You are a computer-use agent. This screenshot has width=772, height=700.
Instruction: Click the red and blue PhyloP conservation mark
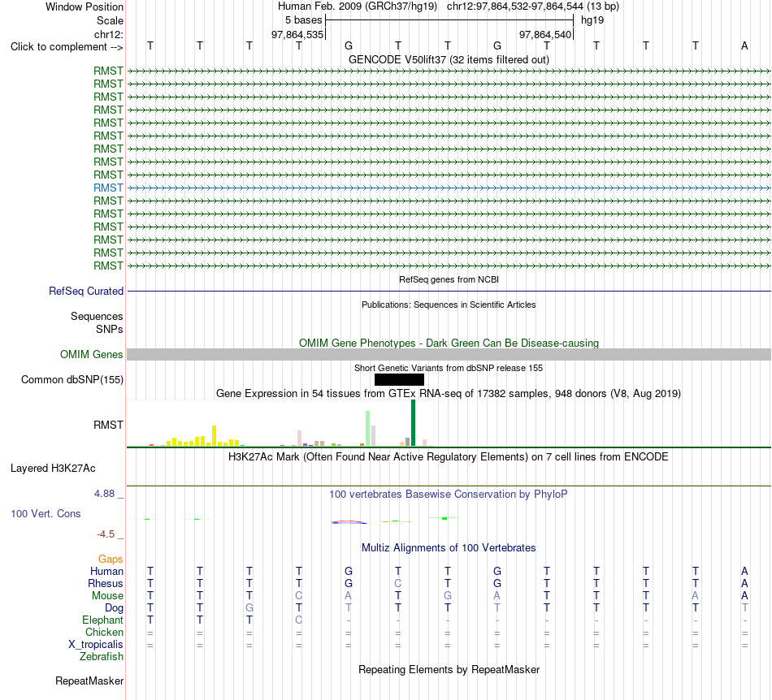349,522
